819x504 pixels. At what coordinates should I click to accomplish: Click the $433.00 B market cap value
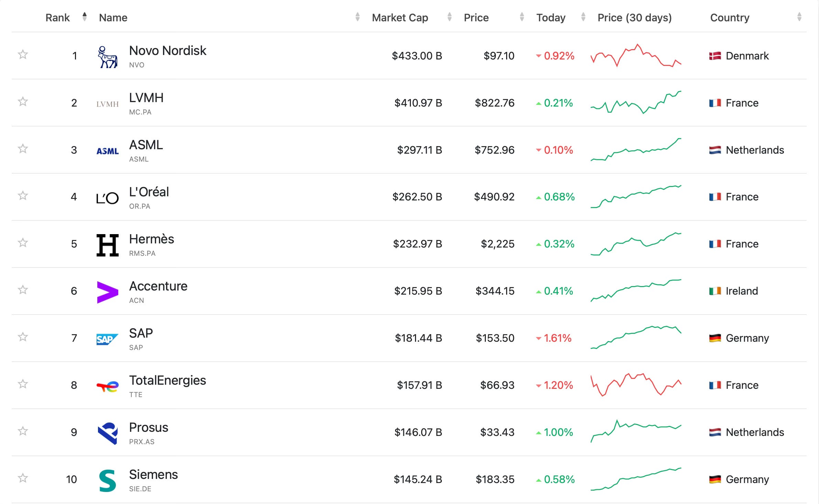417,56
